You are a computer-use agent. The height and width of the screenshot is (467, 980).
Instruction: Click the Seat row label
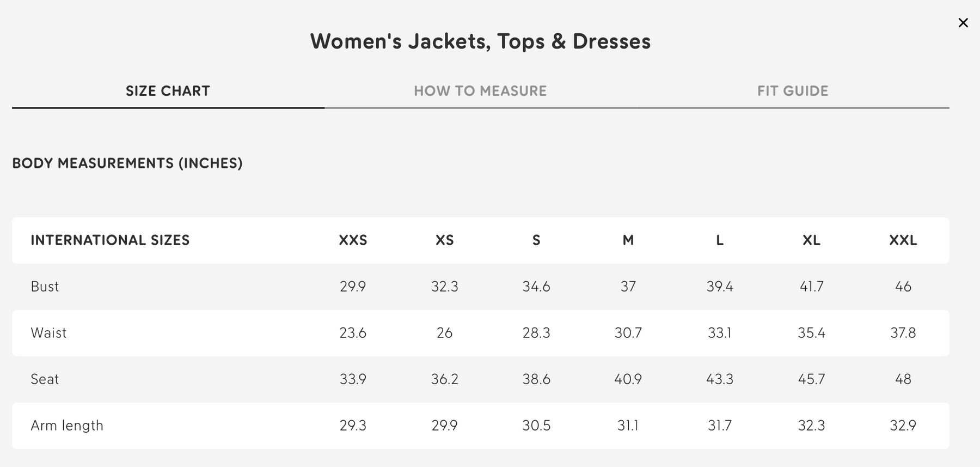[x=45, y=379]
